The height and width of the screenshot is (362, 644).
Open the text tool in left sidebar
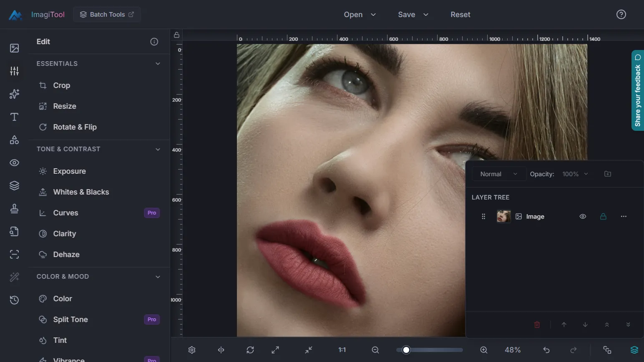[x=14, y=117]
